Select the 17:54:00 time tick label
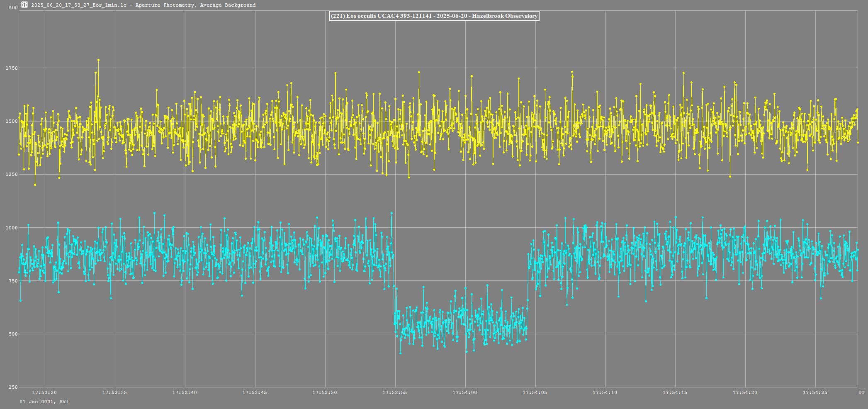Image resolution: width=868 pixels, height=409 pixels. point(465,392)
